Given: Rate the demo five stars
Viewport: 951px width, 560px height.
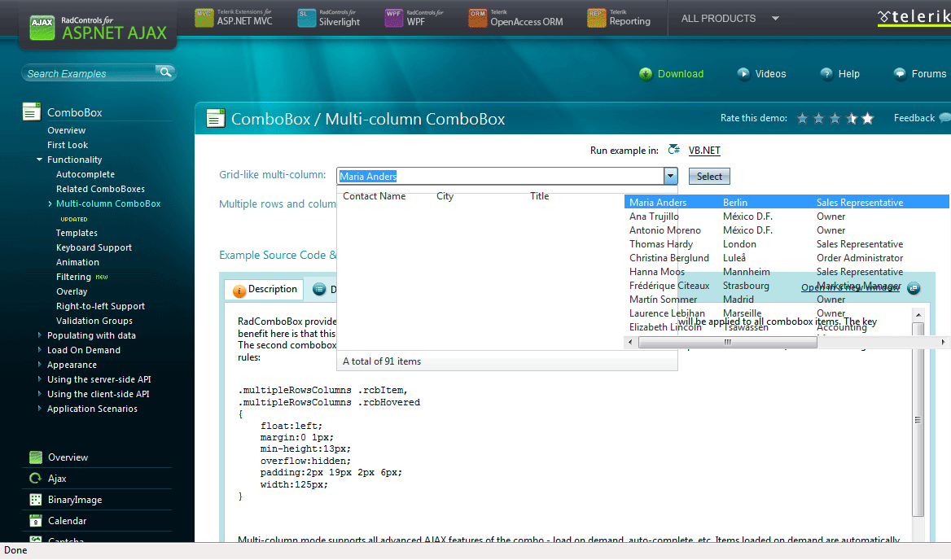Looking at the screenshot, I should click(x=868, y=118).
